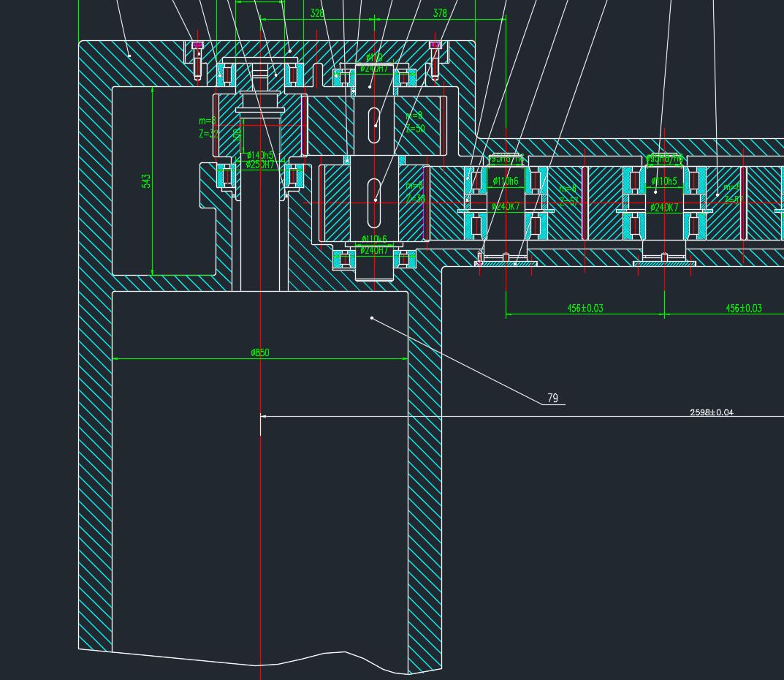Click the ø110h6 shaft annotation
The image size is (784, 680).
506,181
